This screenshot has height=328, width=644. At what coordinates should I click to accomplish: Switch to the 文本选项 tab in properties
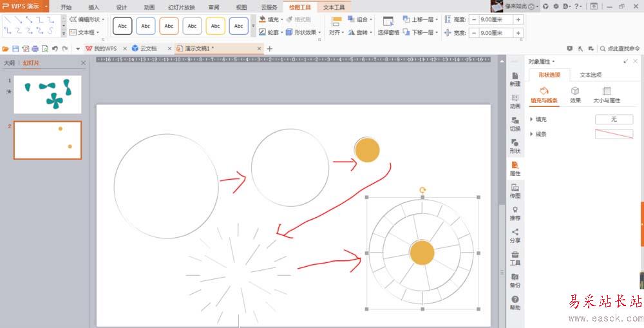pos(591,75)
